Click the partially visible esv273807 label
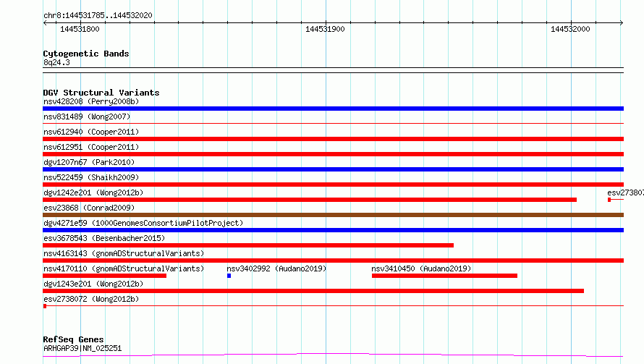644x364 pixels. pyautogui.click(x=625, y=192)
